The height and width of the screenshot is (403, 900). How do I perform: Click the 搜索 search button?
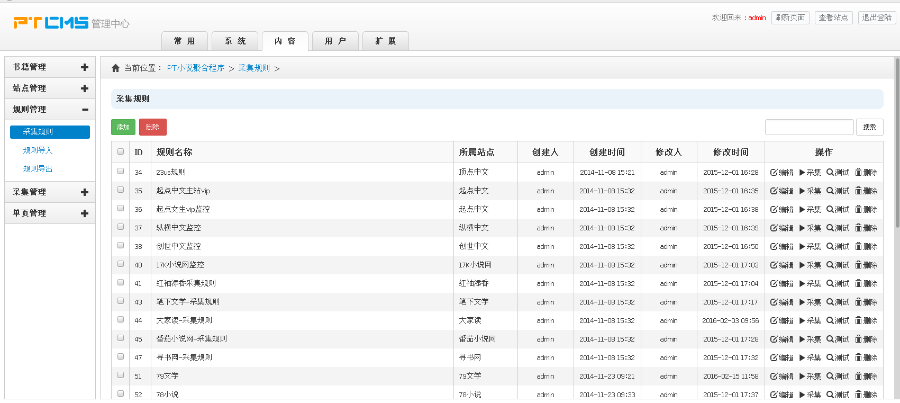point(870,127)
